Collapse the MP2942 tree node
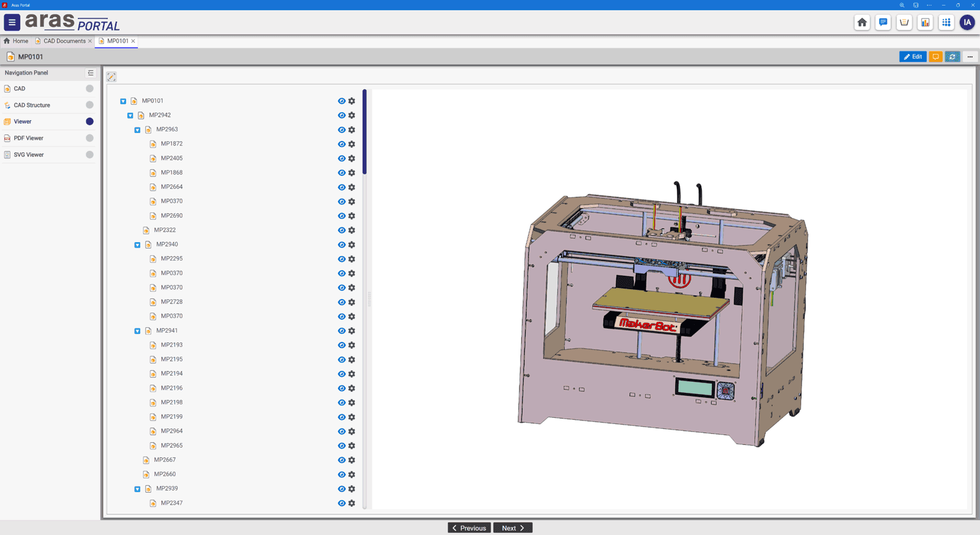The image size is (980, 535). coord(130,115)
